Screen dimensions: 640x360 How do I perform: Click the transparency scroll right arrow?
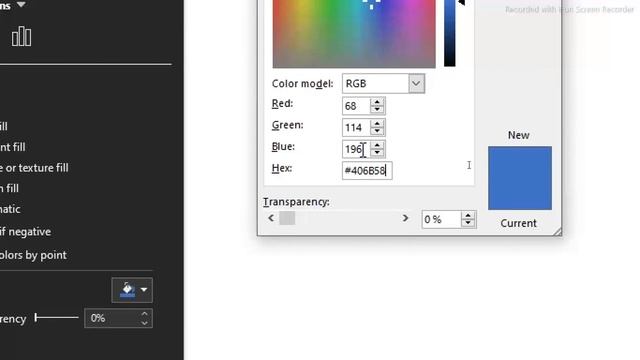[405, 218]
